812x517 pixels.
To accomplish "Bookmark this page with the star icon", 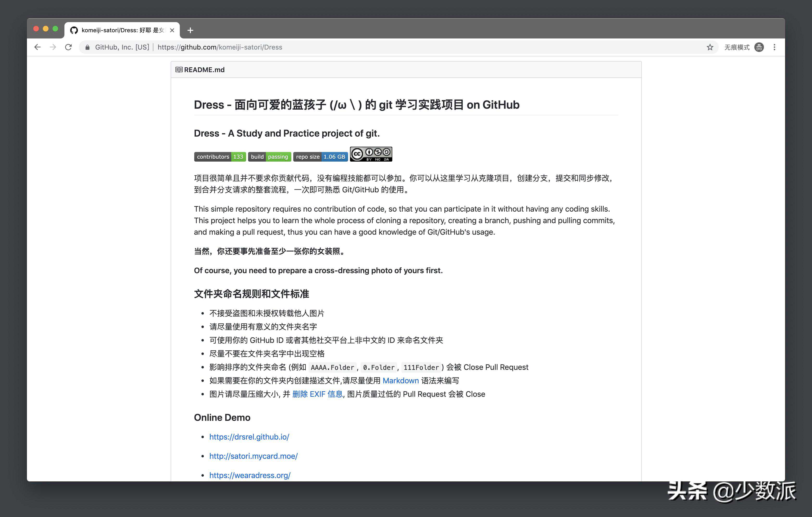I will pos(710,47).
